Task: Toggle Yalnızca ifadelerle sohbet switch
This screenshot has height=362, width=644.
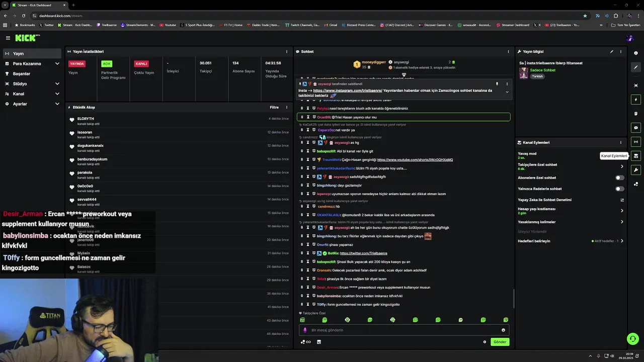Action: 620,189
